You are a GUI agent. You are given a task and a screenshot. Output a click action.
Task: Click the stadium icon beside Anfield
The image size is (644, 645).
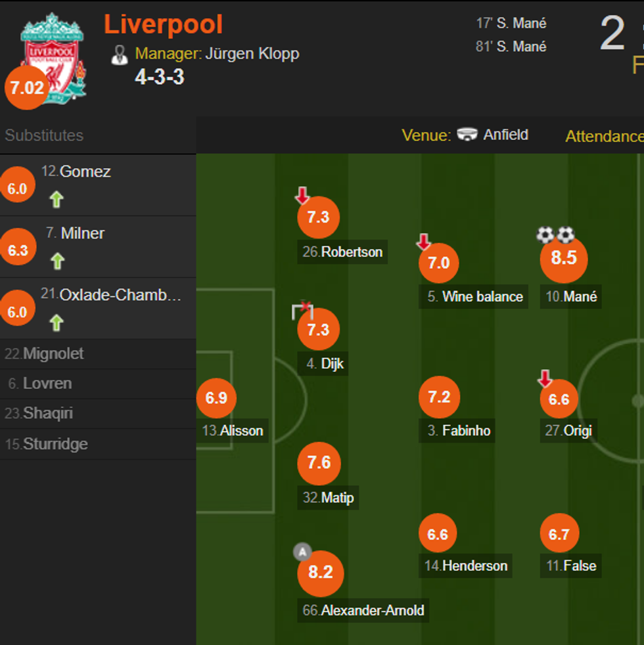pos(467,135)
